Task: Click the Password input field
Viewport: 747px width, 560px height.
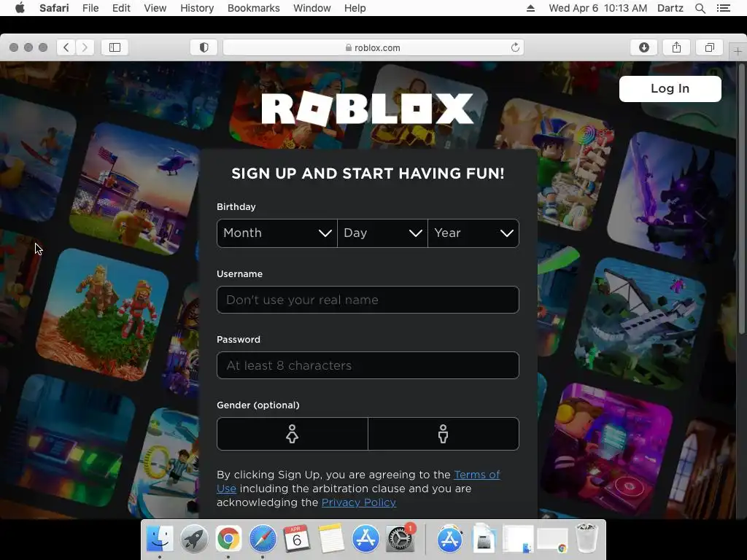Action: tap(368, 365)
